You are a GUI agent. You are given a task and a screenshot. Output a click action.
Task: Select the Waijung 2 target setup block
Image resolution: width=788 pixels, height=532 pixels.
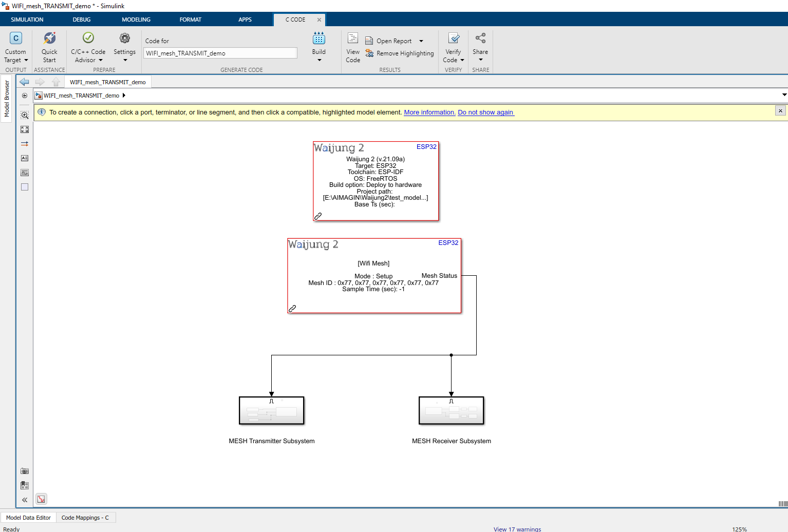pos(376,181)
